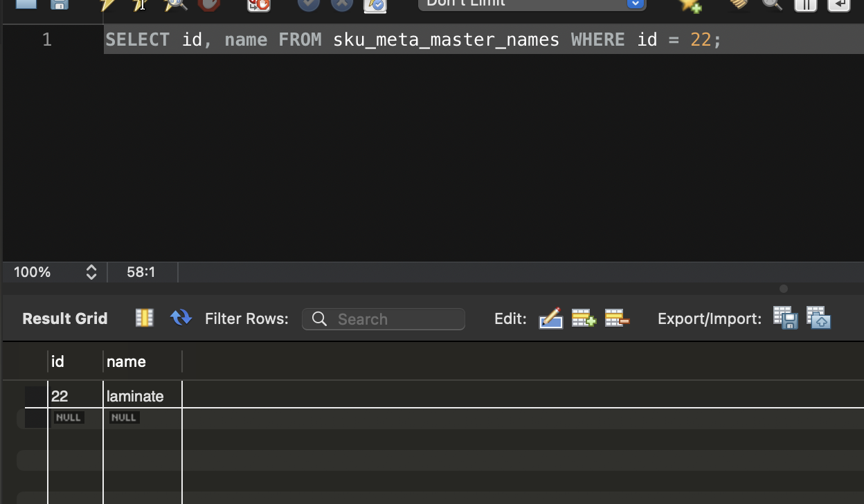
Task: Open the Don't Limit rows dropdown
Action: (x=532, y=3)
